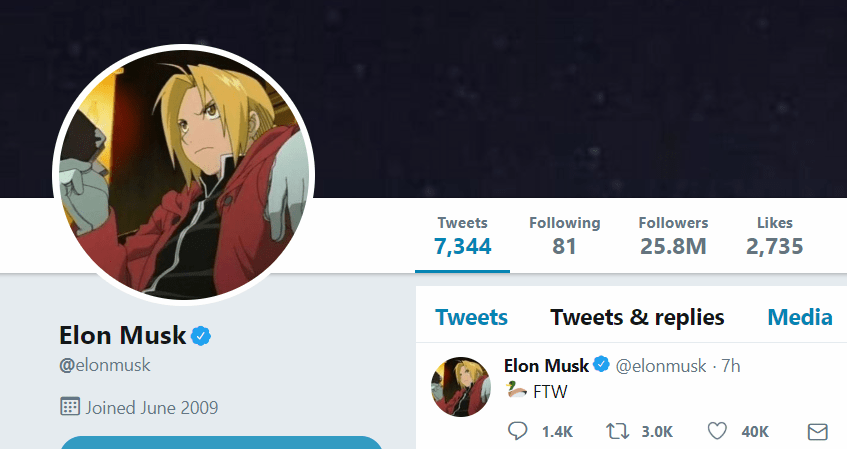Click the @elonmusk handle in the tweet header
Viewport: 847px width, 449px height.
click(x=661, y=366)
